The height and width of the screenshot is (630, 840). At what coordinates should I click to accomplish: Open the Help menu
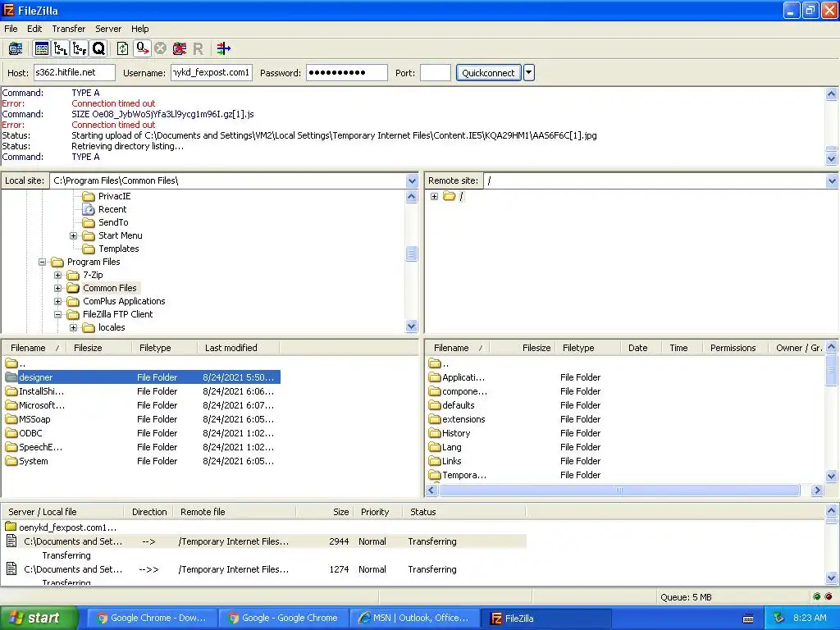139,29
